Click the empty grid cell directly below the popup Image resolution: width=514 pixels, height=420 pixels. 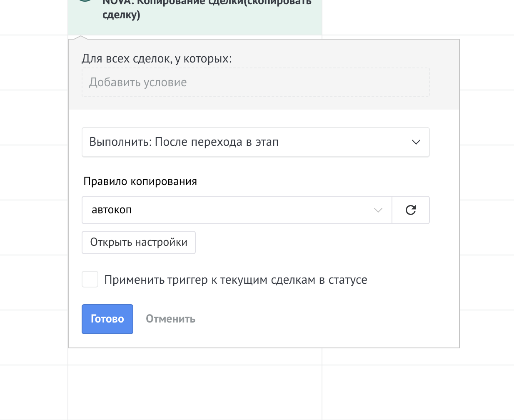click(x=195, y=392)
